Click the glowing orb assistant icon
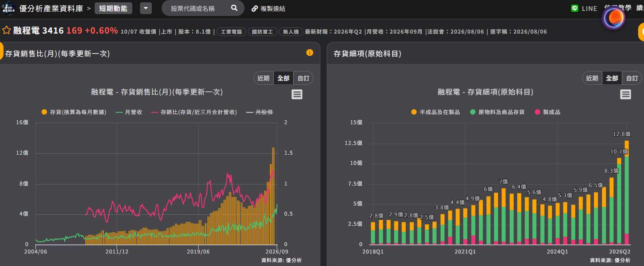 pyautogui.click(x=613, y=17)
